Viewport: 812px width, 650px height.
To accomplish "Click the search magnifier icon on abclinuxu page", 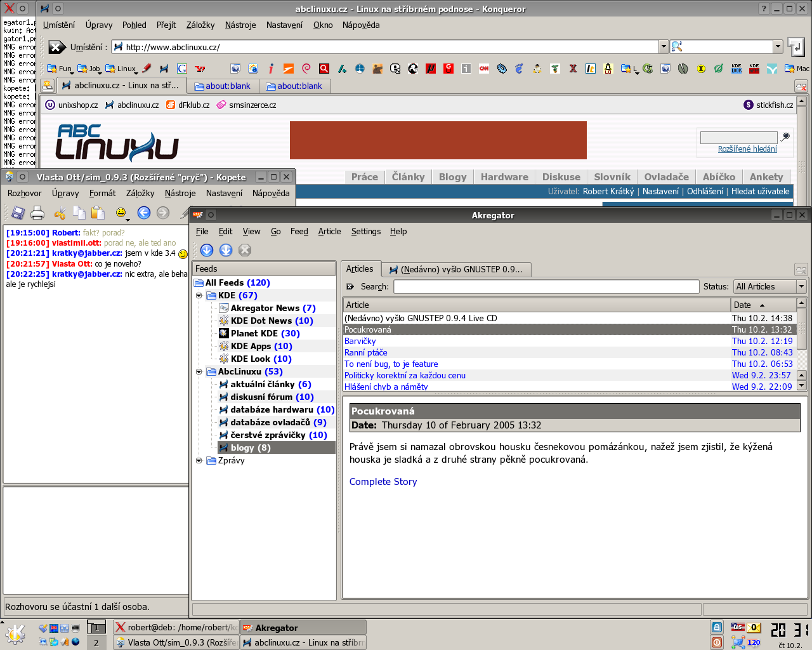I will pos(785,136).
